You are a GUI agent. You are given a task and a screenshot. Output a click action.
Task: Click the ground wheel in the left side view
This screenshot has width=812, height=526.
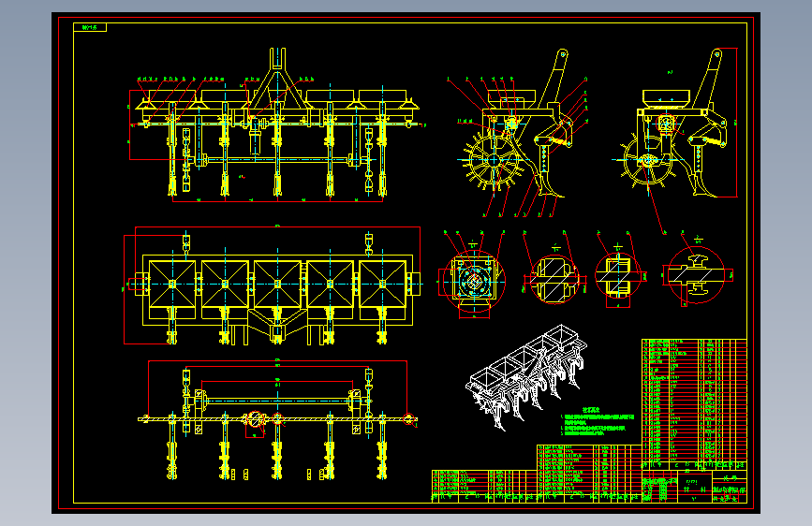coord(493,160)
